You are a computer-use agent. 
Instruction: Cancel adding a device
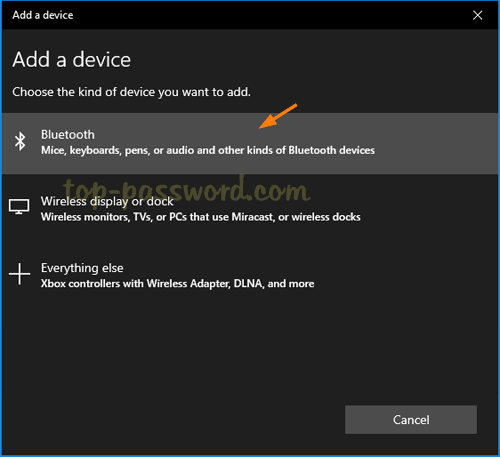click(x=411, y=420)
